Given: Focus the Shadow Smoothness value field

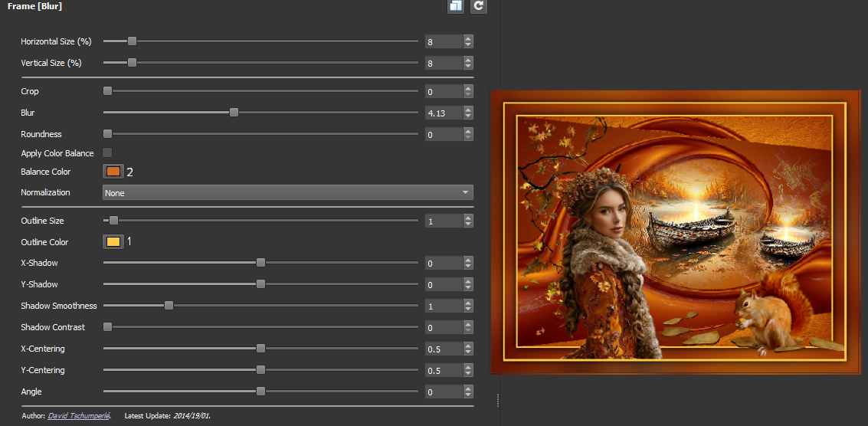Looking at the screenshot, I should [x=444, y=306].
